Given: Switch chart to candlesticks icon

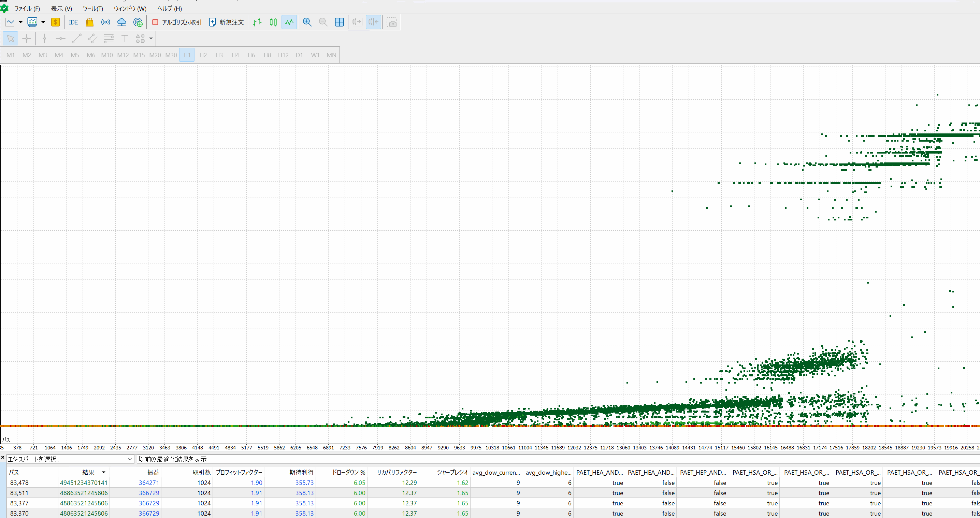Looking at the screenshot, I should point(273,22).
